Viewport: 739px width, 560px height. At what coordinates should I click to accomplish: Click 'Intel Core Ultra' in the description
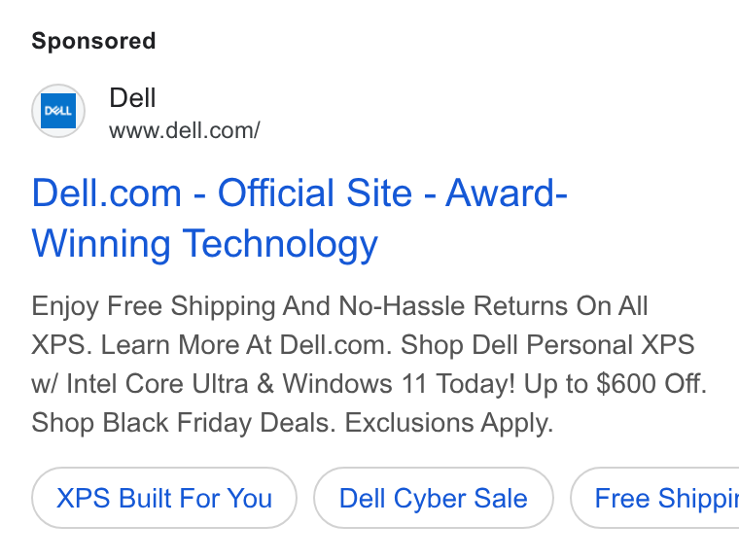click(x=157, y=383)
